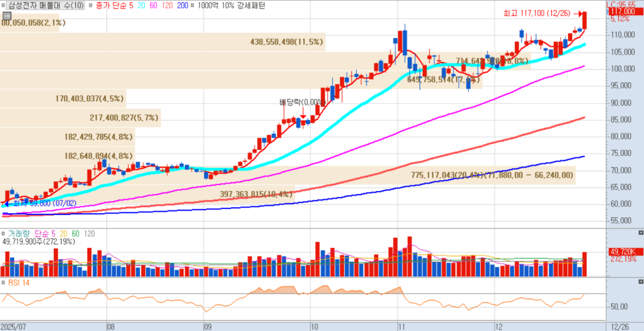Click the 438,558,498(11.5%) volume profile bar

163,42
